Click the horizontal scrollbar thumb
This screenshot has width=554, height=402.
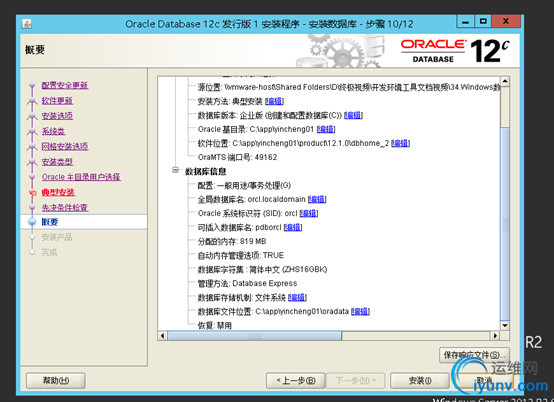click(x=254, y=336)
